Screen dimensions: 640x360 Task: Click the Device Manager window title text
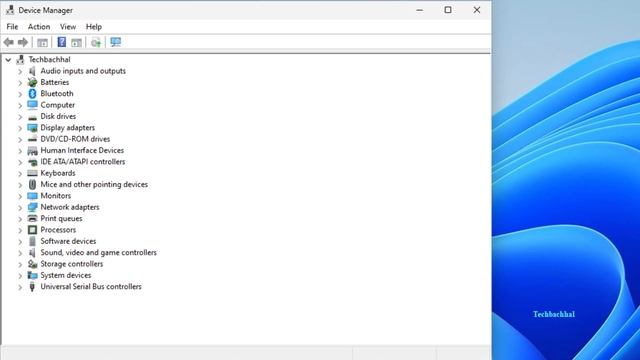[45, 10]
